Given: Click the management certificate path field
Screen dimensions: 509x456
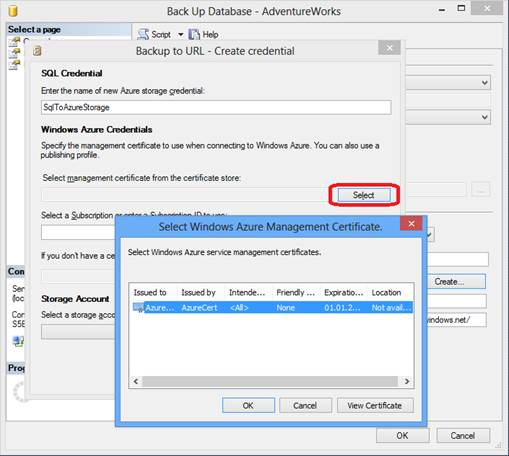Looking at the screenshot, I should (187, 195).
